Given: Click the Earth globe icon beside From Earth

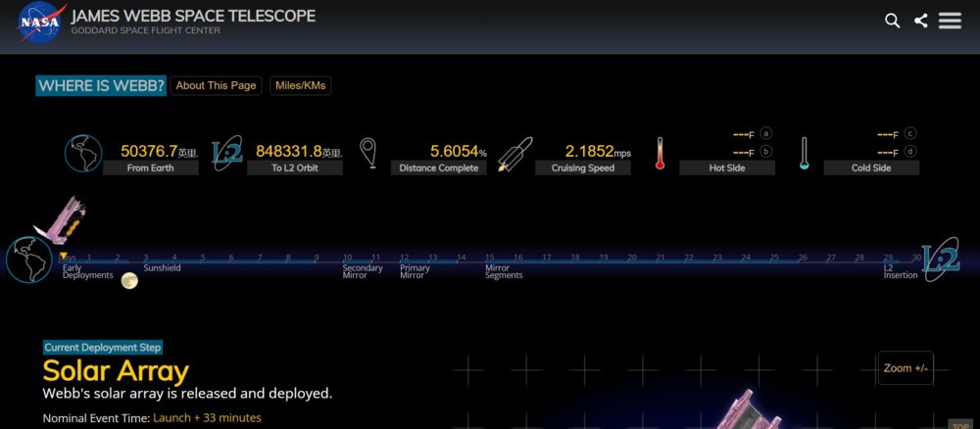Looking at the screenshot, I should 83,153.
